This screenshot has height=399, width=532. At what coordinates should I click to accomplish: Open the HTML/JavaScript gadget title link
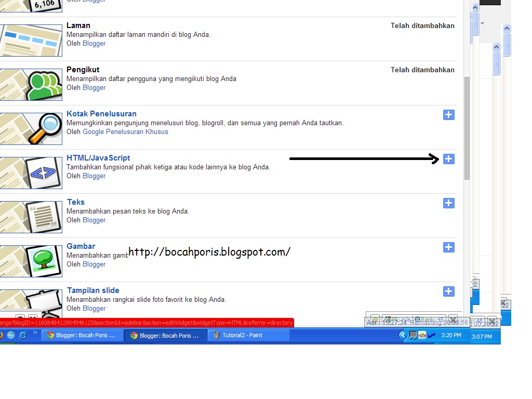coord(98,158)
